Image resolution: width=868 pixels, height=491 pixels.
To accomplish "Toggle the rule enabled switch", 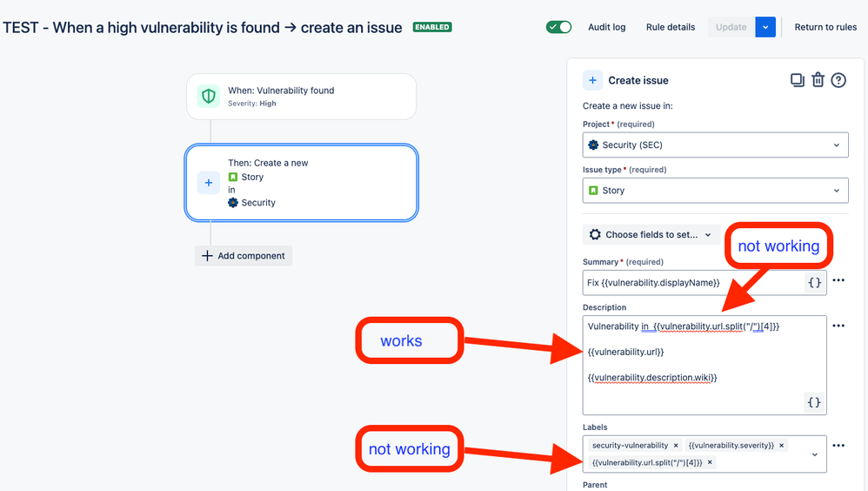I will pos(558,27).
